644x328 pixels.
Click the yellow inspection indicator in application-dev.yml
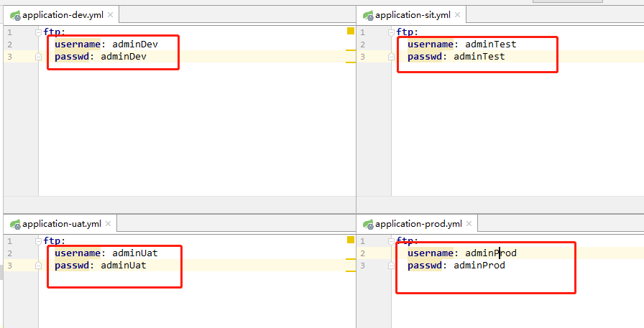350,31
